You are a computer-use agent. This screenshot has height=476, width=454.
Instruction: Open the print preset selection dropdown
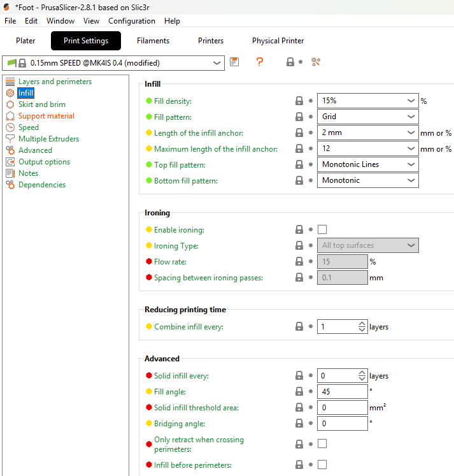(x=113, y=63)
